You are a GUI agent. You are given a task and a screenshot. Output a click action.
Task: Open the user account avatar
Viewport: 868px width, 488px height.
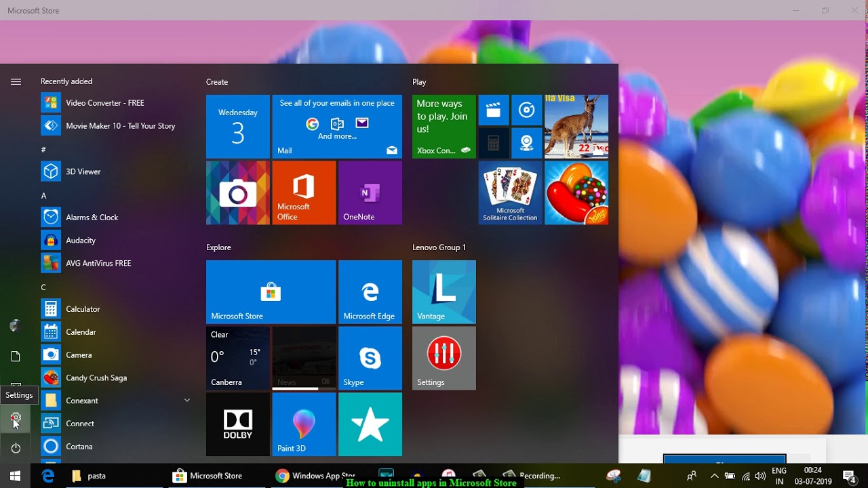tap(16, 326)
